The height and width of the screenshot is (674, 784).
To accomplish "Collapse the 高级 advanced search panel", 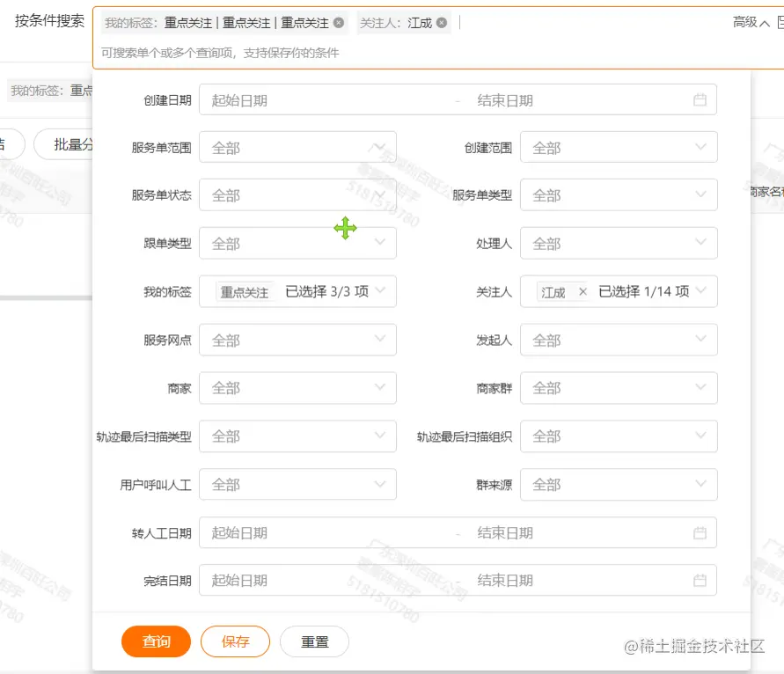I will [x=751, y=22].
